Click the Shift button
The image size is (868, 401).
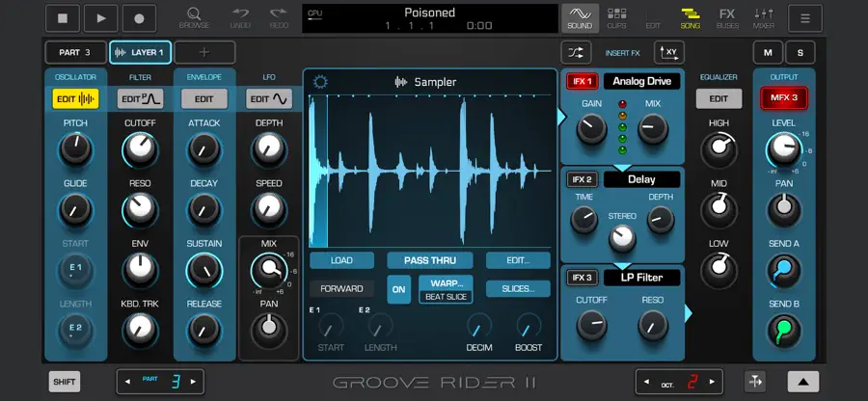point(65,382)
